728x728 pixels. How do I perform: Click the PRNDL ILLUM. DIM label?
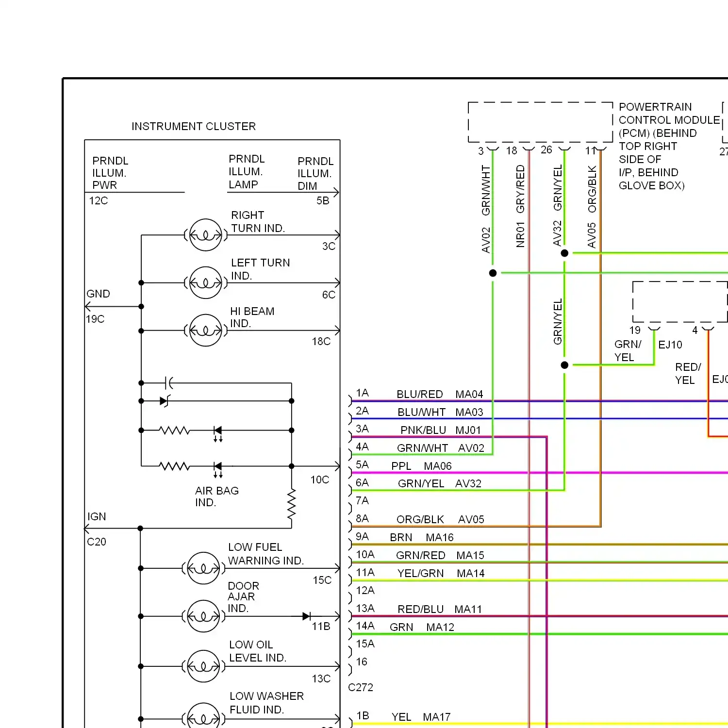click(315, 174)
